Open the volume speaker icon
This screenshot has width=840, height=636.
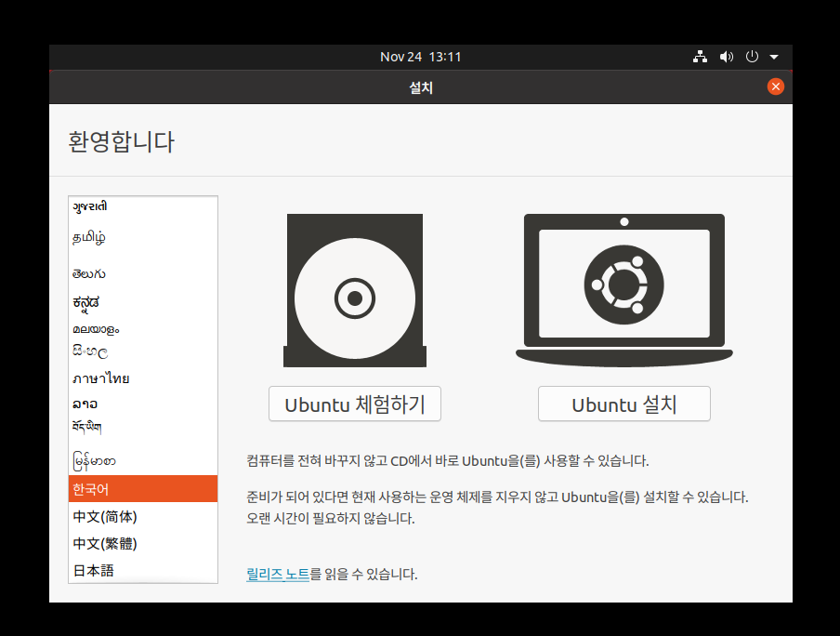pyautogui.click(x=727, y=57)
